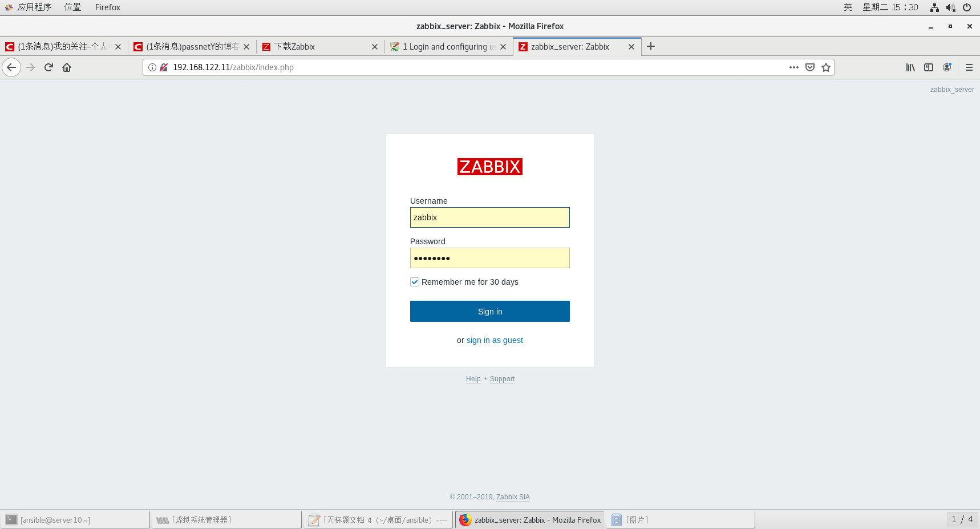Click the network status tray icon

coord(934,7)
